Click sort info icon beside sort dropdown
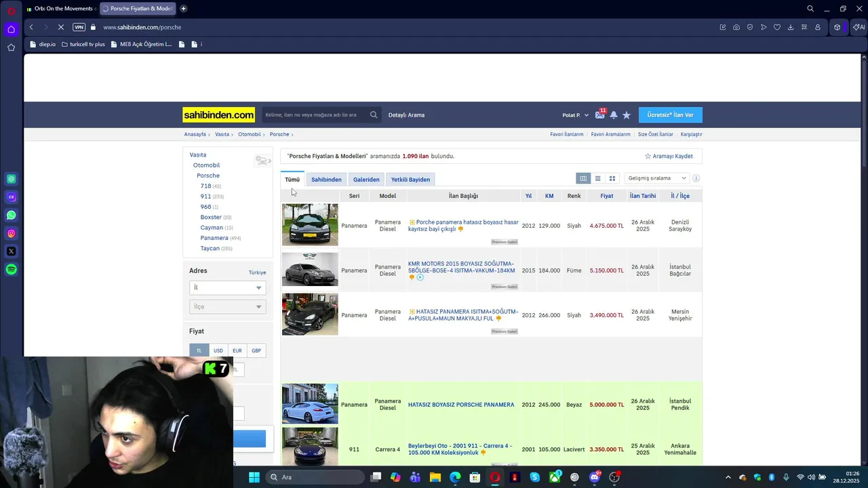The width and height of the screenshot is (868, 488). (x=696, y=178)
